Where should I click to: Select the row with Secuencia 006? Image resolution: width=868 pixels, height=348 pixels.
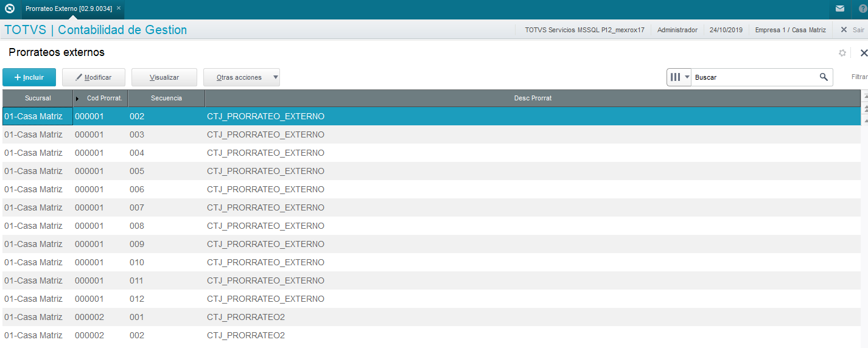(431, 189)
